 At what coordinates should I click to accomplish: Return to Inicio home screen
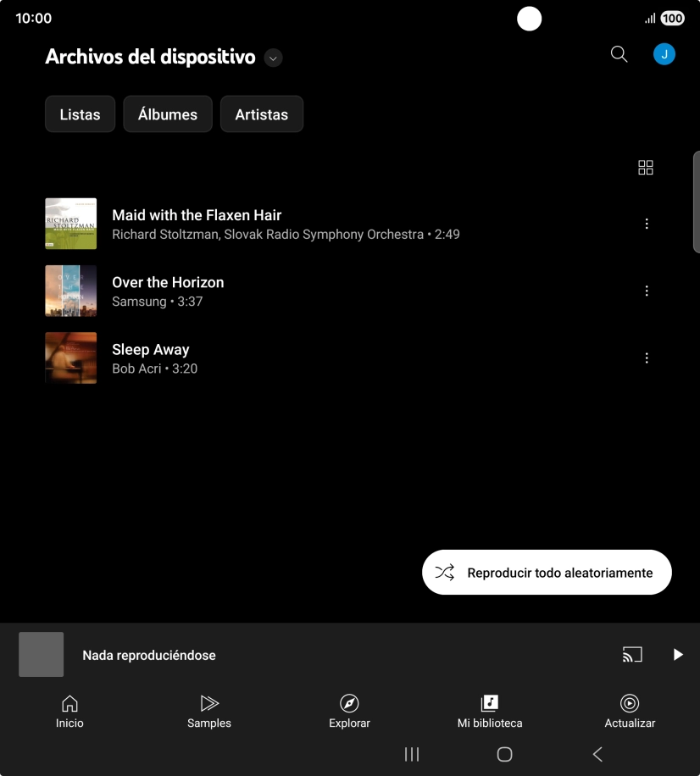[x=69, y=710]
